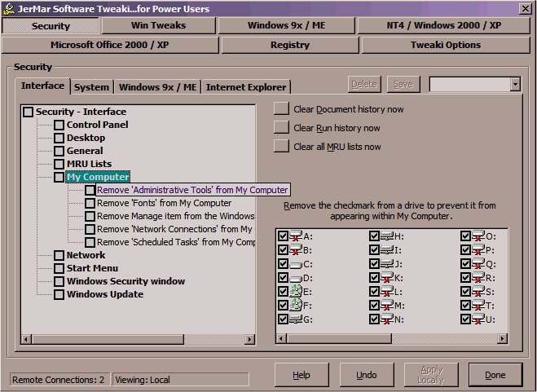The width and height of the screenshot is (537, 392).
Task: Open the Microsoft Office 2000 / XP section
Action: click(110, 45)
